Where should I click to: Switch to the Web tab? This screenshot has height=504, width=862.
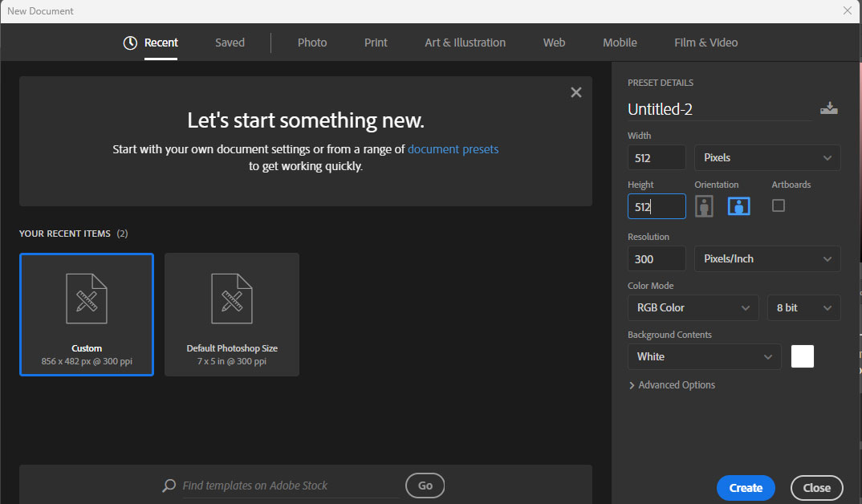click(x=554, y=43)
